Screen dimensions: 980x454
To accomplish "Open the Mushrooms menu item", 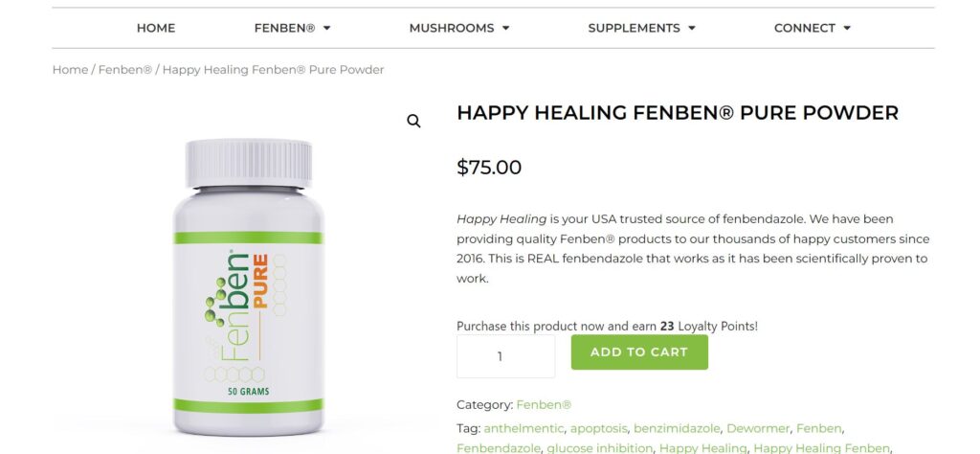I will click(452, 28).
